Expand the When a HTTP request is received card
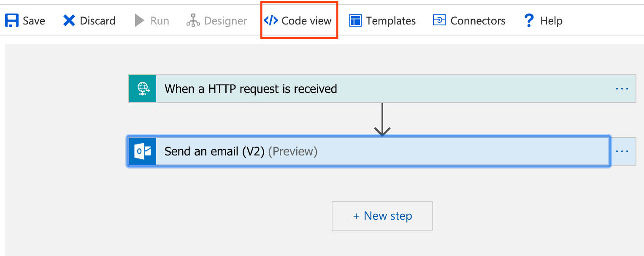 click(382, 89)
